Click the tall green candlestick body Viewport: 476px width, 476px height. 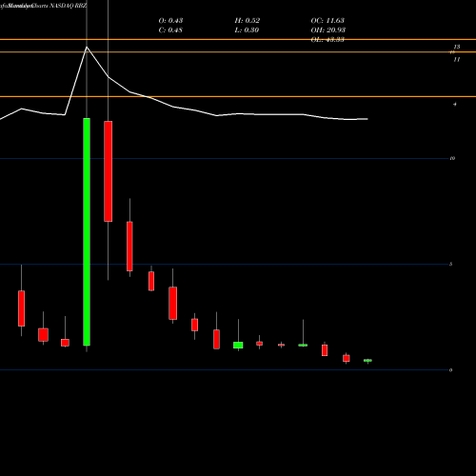tap(87, 231)
